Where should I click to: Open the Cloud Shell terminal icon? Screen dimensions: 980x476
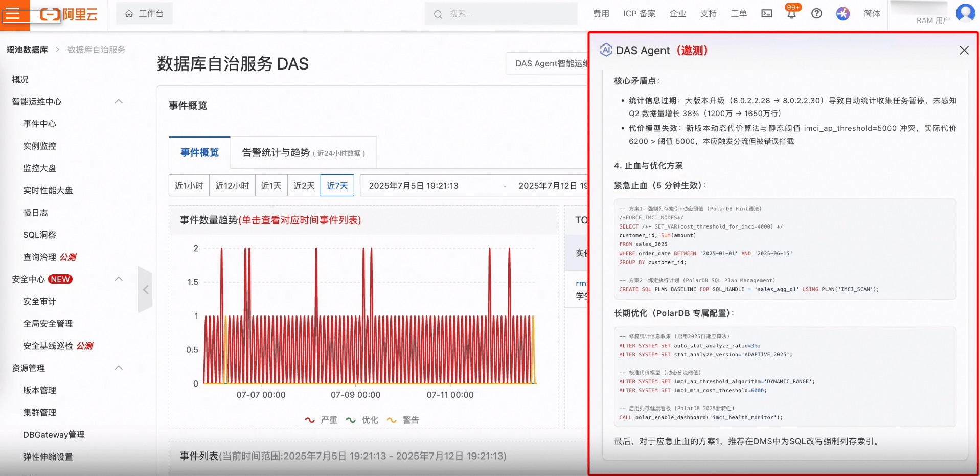766,14
